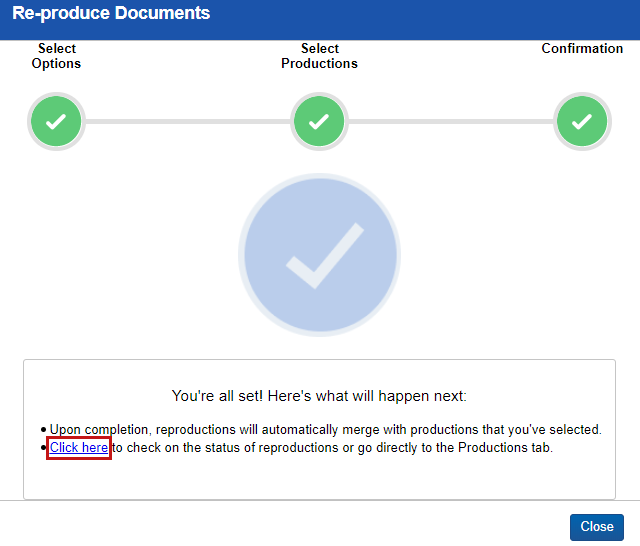Image resolution: width=640 pixels, height=546 pixels.
Task: Click the Confirmation step checkmark circle
Action: (x=582, y=121)
